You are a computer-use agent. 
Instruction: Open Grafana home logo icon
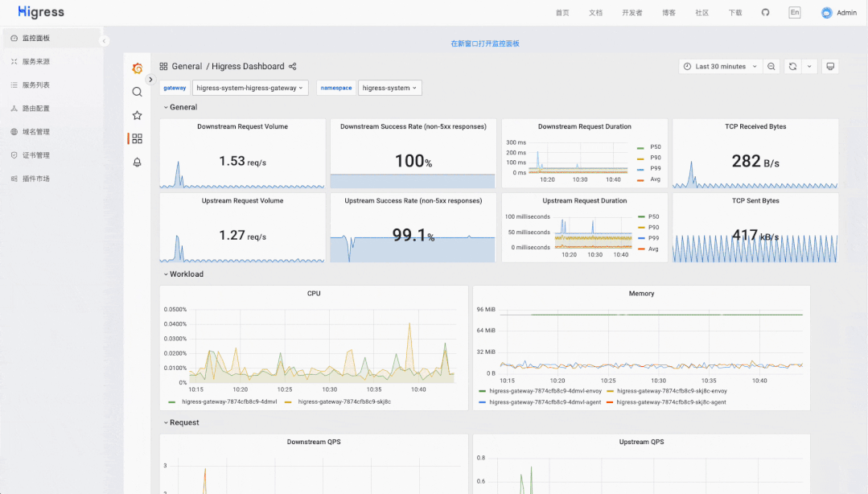point(138,68)
